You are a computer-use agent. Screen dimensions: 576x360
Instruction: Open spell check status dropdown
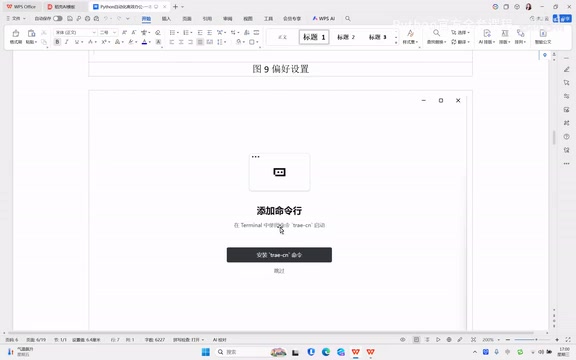tap(188, 340)
